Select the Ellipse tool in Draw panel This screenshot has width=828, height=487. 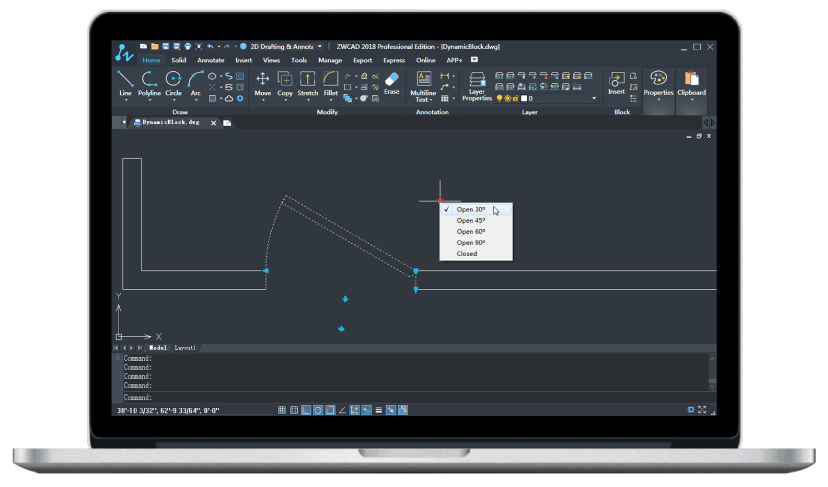pyautogui.click(x=212, y=76)
